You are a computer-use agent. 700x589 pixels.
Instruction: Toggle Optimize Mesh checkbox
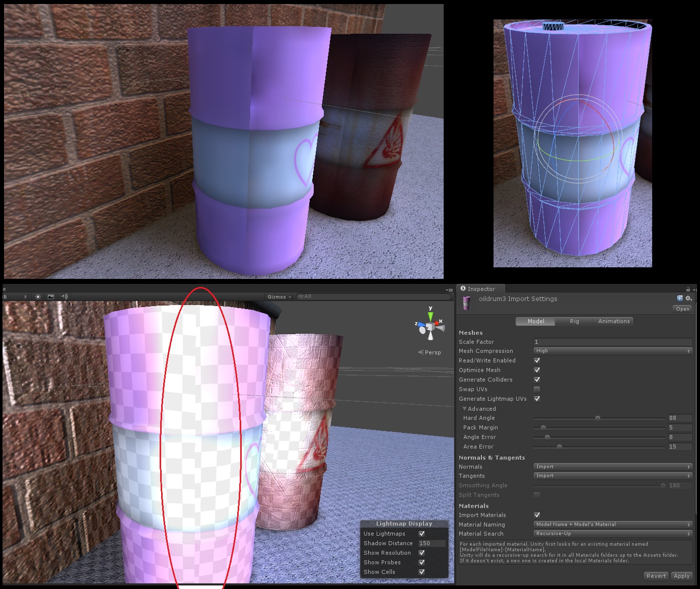tap(537, 370)
